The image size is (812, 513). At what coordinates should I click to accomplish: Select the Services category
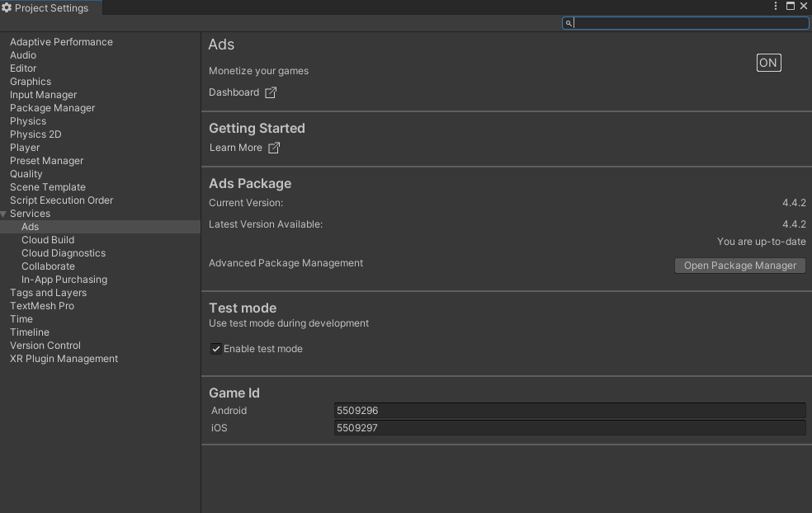[30, 214]
